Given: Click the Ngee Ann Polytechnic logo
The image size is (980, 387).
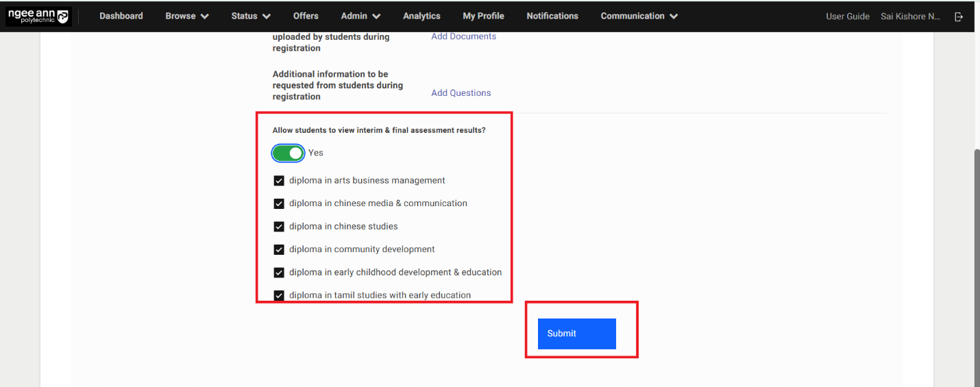Looking at the screenshot, I should [38, 16].
